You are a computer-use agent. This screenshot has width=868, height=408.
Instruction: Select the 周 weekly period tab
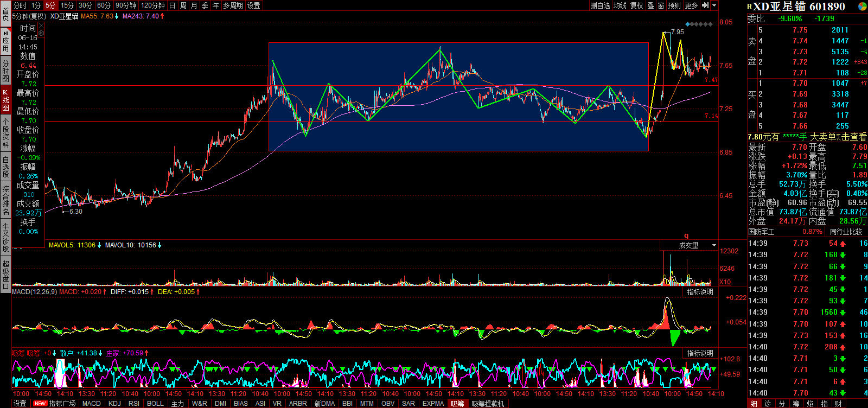pos(183,5)
